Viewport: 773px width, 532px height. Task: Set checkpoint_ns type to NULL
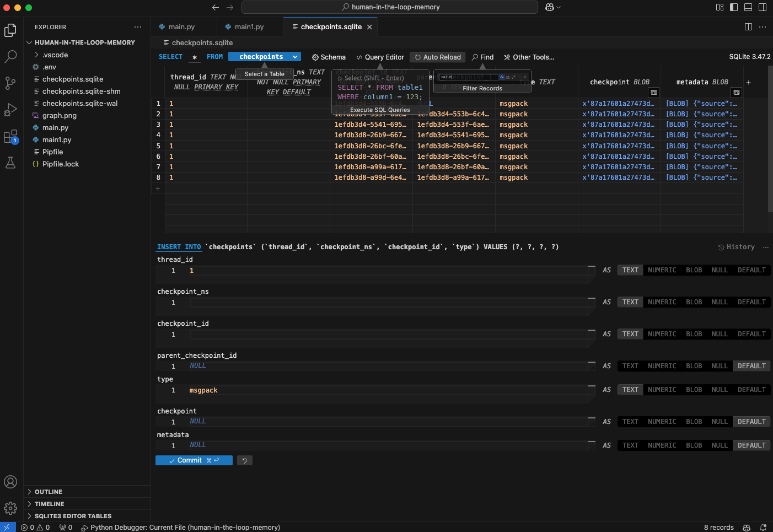pos(719,302)
